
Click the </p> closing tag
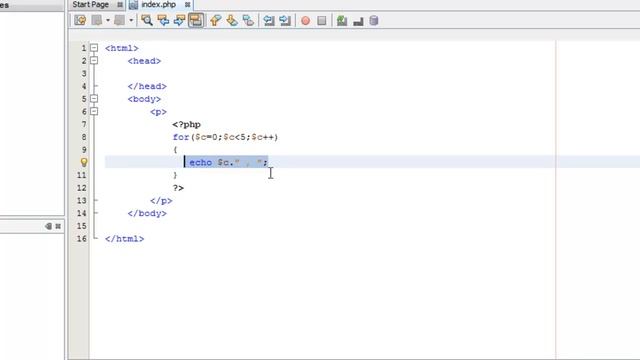click(161, 201)
